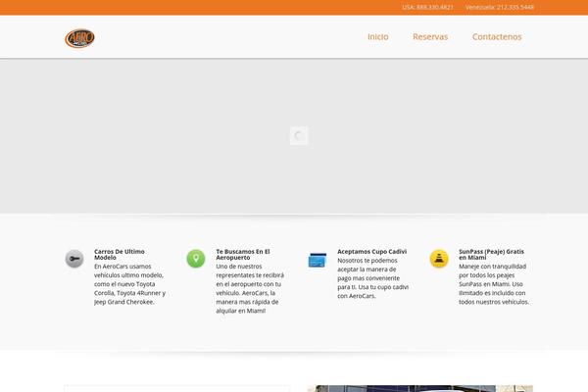Click the yellow traffic cone icon
Viewport: 588px width, 392px height.
pyautogui.click(x=439, y=259)
